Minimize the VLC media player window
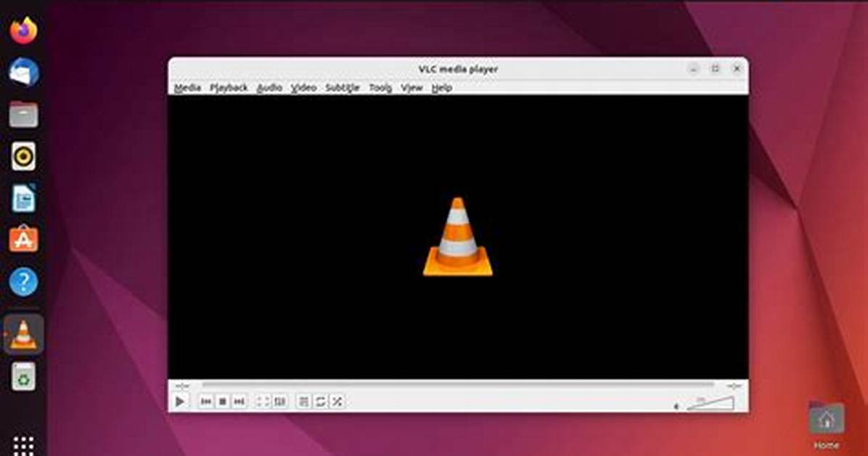This screenshot has width=868, height=456. (x=694, y=69)
